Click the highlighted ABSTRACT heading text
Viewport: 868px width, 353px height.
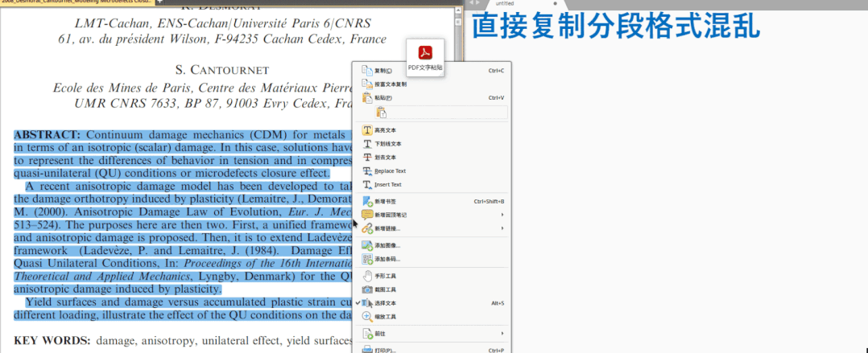pyautogui.click(x=48, y=135)
